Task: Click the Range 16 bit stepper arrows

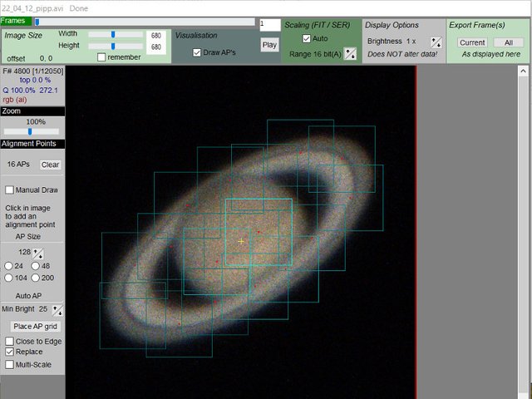Action: 350,53
